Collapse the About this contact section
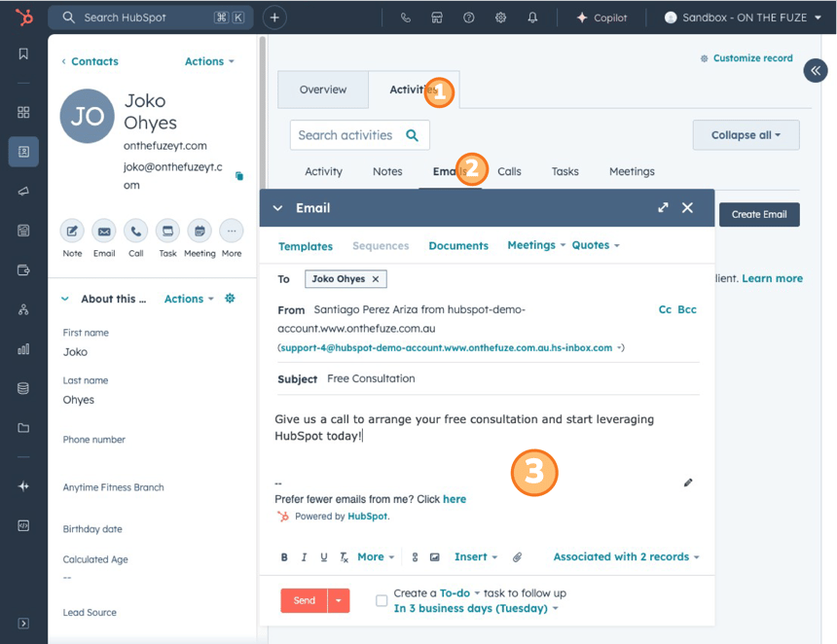 pyautogui.click(x=65, y=299)
